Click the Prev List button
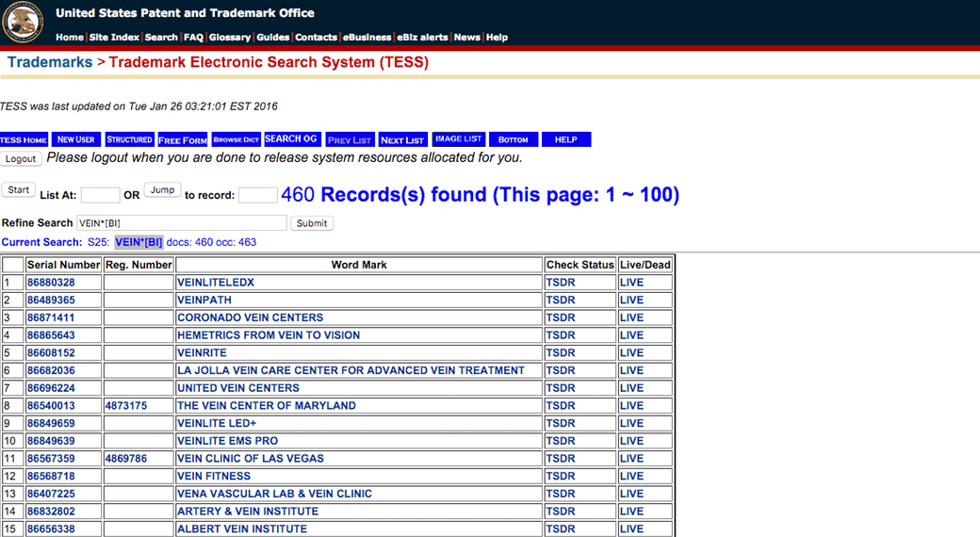 coord(350,139)
